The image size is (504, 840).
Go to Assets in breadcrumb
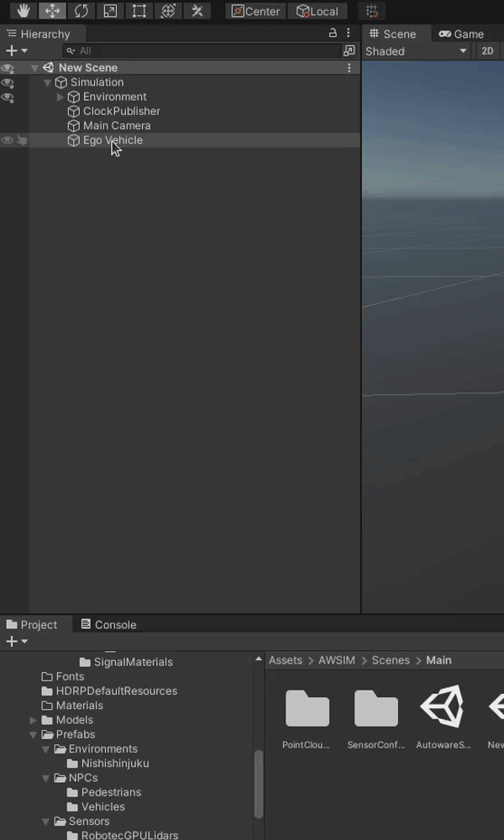point(285,660)
